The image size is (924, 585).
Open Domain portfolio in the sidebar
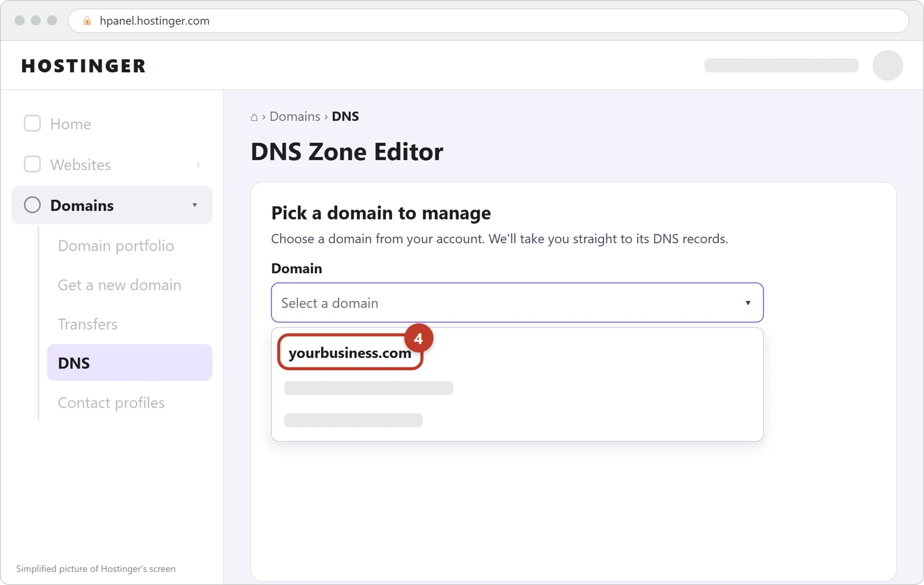pos(116,245)
